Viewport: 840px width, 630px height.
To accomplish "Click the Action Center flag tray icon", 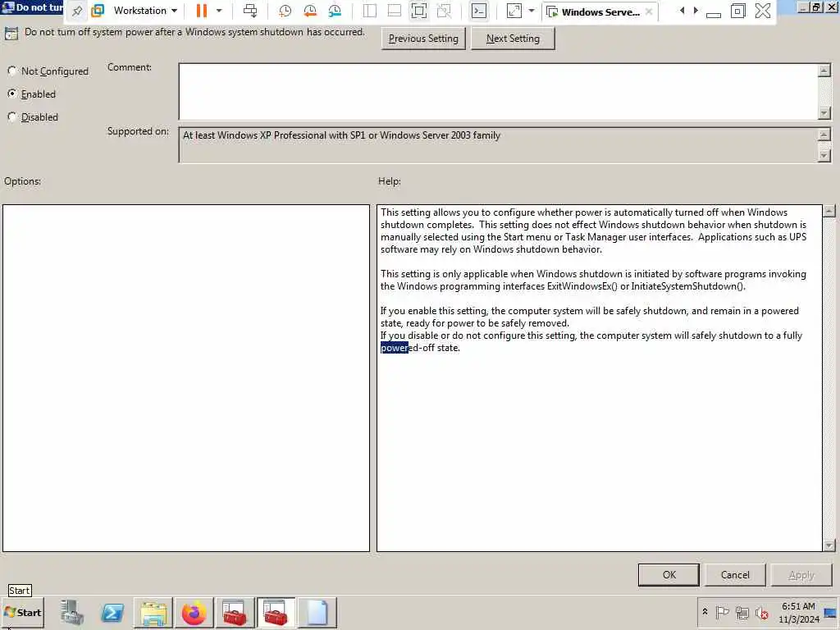I will pyautogui.click(x=722, y=612).
